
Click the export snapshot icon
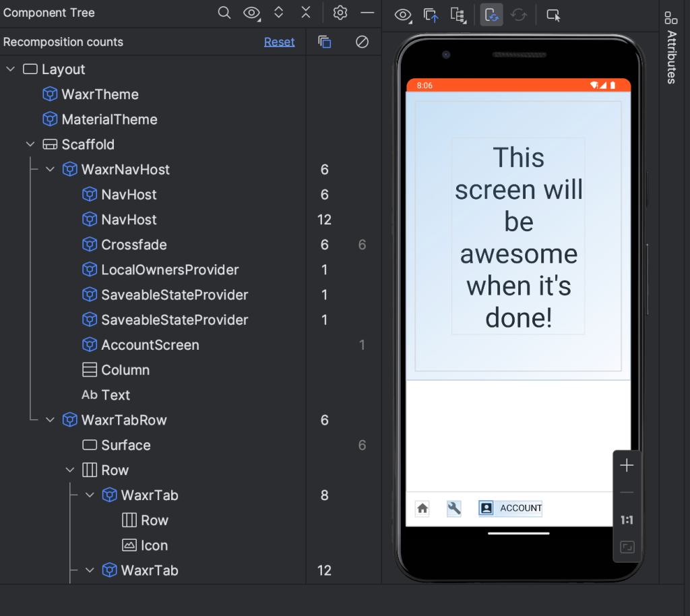click(x=431, y=14)
